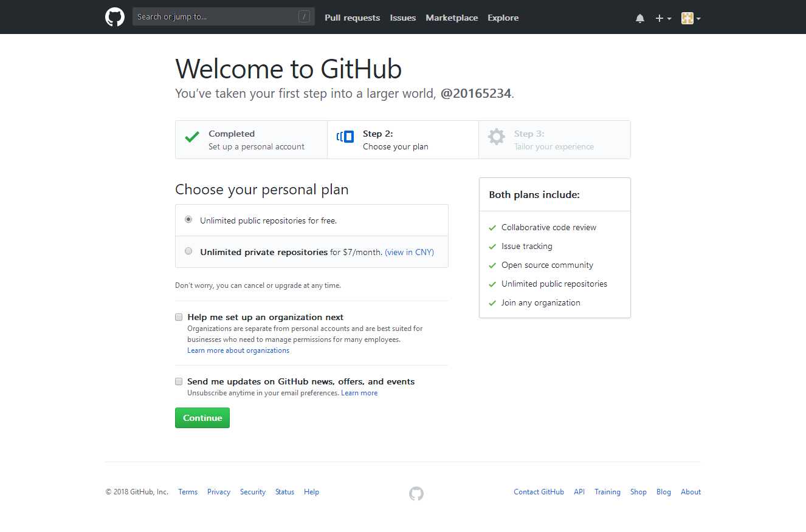The image size is (806, 532).
Task: Check Send me updates on GitHub news
Action: [179, 381]
